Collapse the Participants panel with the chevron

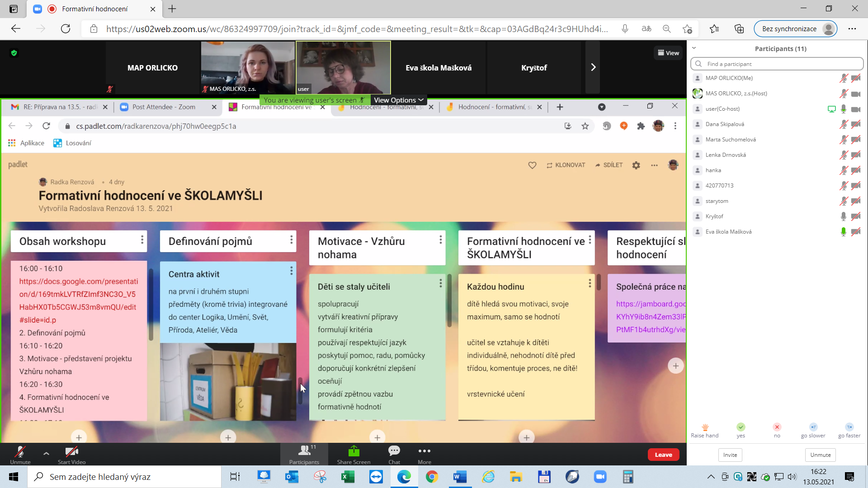(x=694, y=48)
